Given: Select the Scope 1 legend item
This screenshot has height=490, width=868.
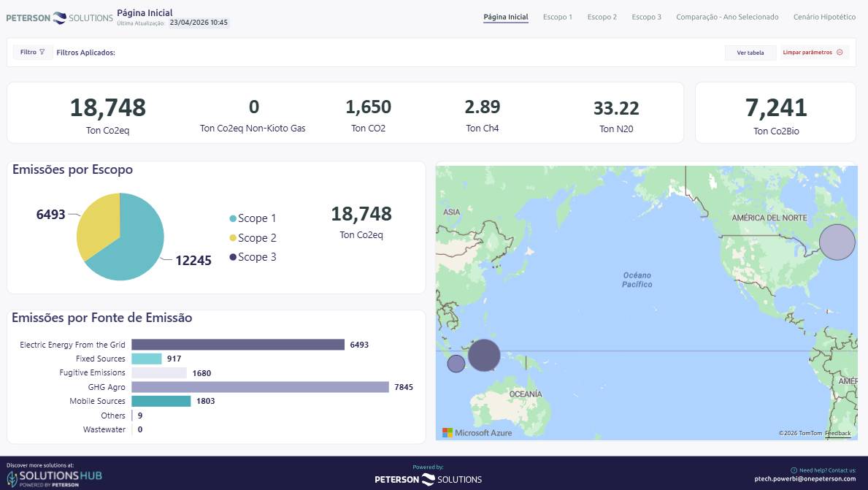Looking at the screenshot, I should [x=253, y=218].
